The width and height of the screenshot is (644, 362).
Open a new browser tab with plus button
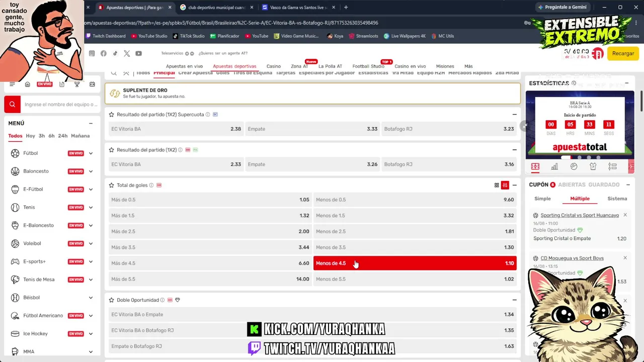coord(346,8)
